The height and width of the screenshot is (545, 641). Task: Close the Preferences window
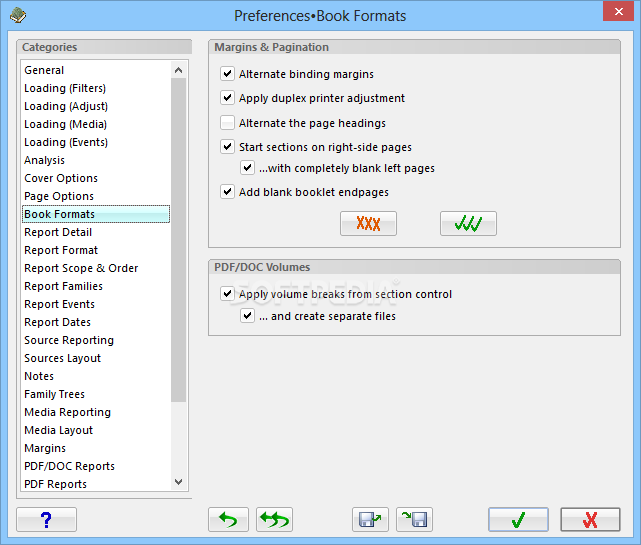[x=619, y=11]
